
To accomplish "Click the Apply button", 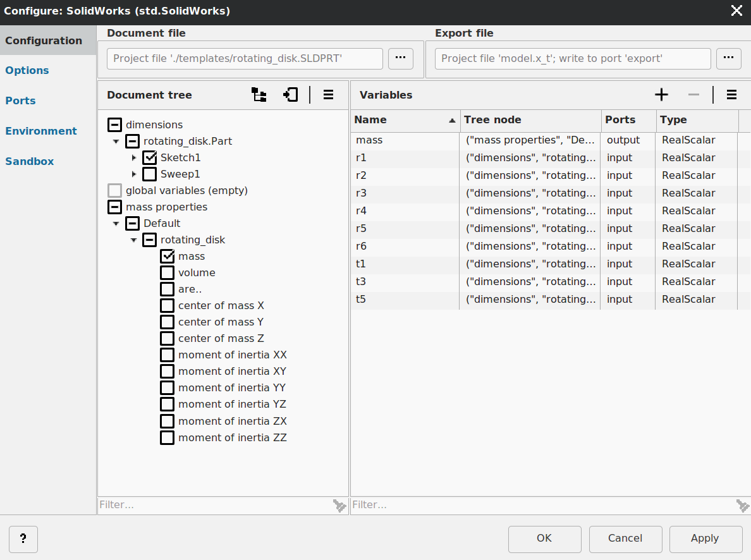I will click(705, 539).
